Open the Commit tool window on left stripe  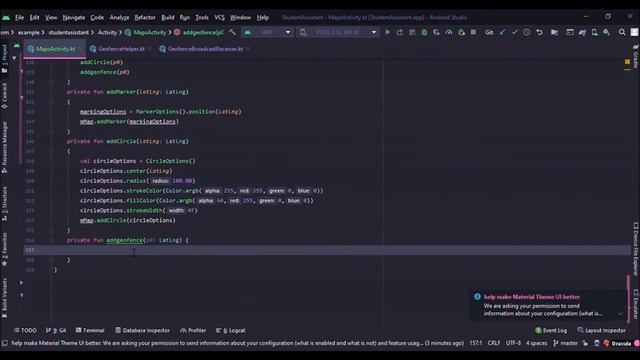pyautogui.click(x=4, y=96)
